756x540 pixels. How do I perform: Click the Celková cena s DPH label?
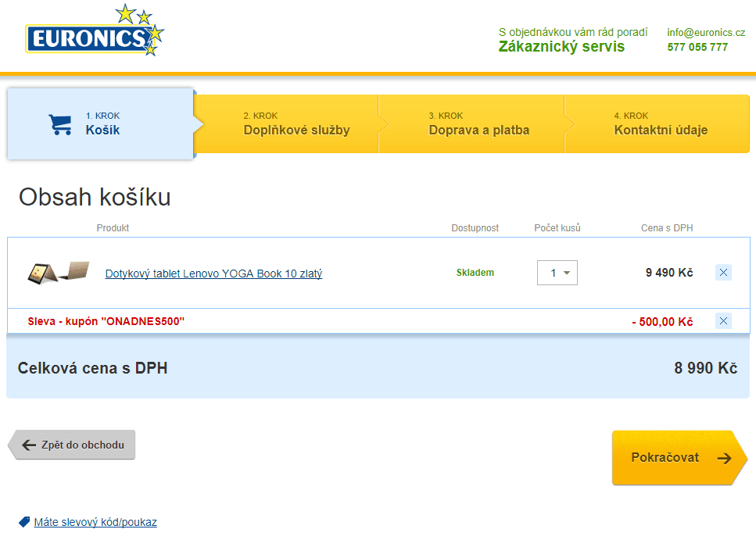92,368
